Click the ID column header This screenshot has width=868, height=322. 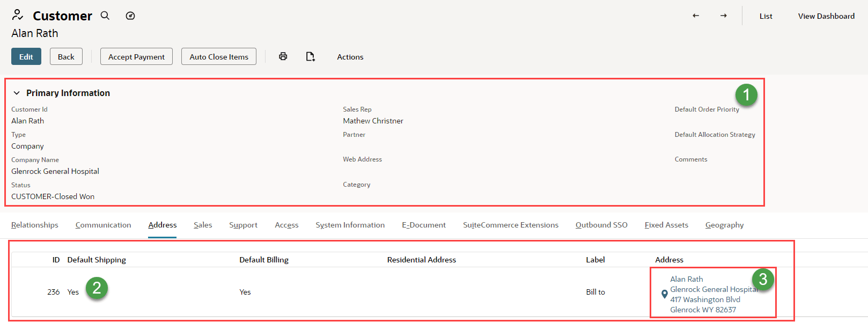(x=56, y=260)
